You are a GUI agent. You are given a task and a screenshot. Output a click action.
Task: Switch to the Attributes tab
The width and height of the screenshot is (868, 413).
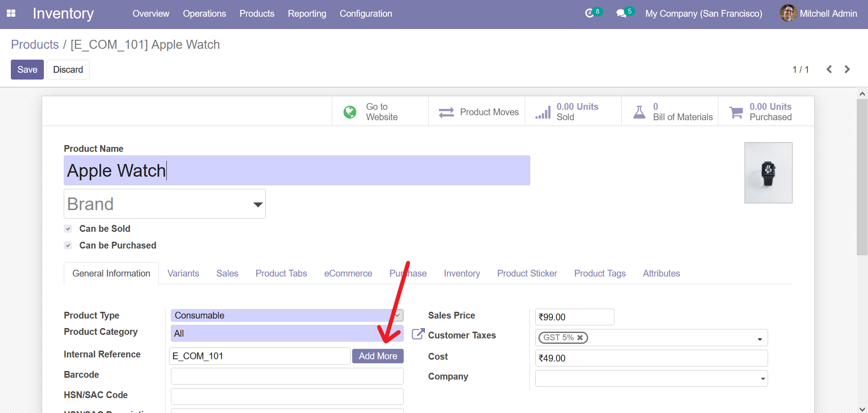[661, 273]
